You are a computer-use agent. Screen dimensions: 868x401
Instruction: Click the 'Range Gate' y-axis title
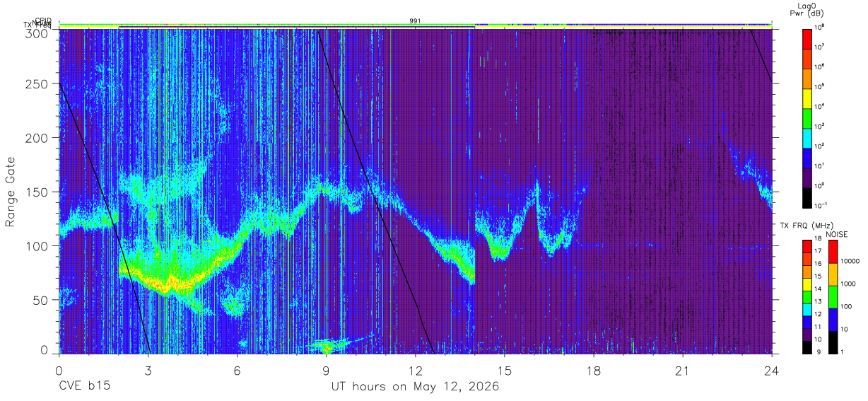pos(11,192)
